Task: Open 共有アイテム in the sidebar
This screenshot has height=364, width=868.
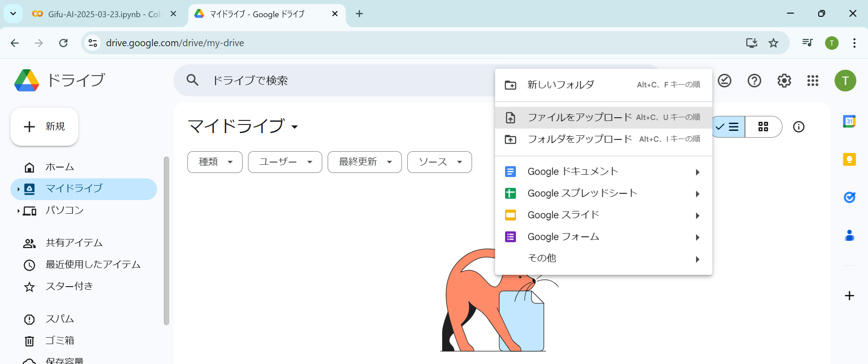Action: tap(84, 244)
